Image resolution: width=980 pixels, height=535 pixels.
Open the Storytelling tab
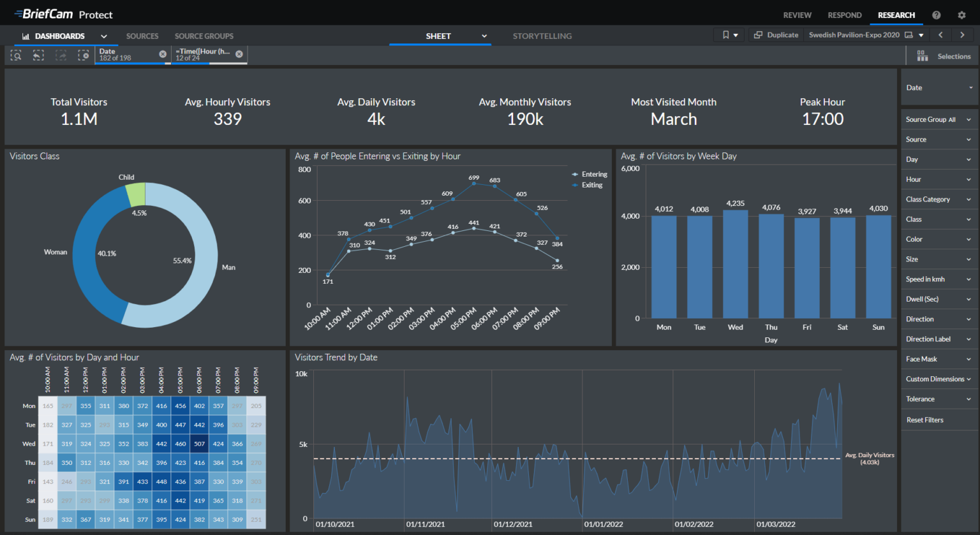coord(542,36)
